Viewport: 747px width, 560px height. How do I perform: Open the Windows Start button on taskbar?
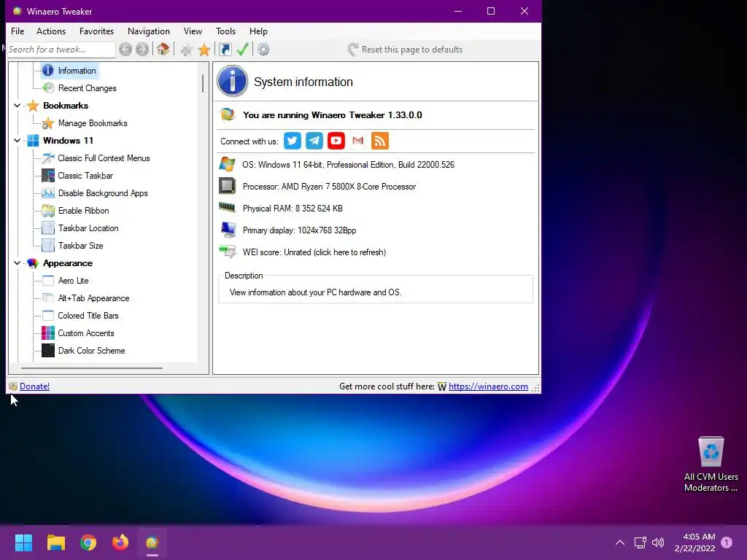(23, 542)
